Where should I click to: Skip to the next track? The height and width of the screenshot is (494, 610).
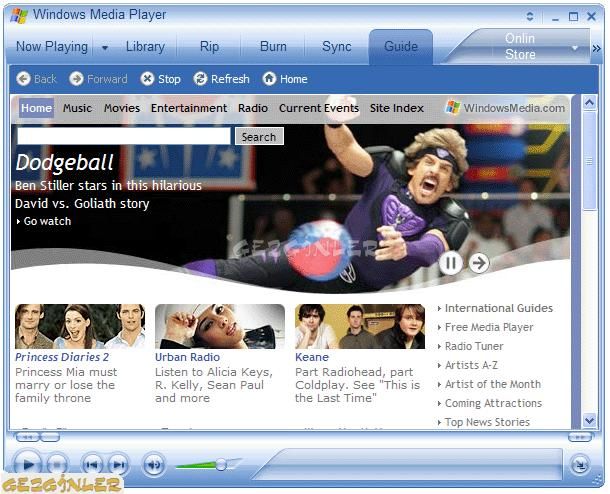coord(118,464)
